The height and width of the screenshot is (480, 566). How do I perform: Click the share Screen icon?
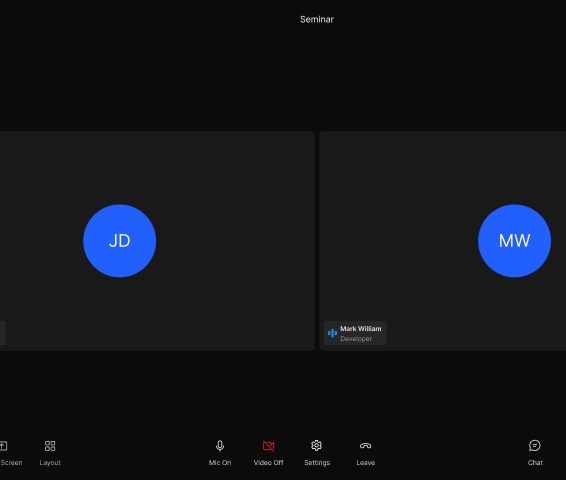pos(3,446)
